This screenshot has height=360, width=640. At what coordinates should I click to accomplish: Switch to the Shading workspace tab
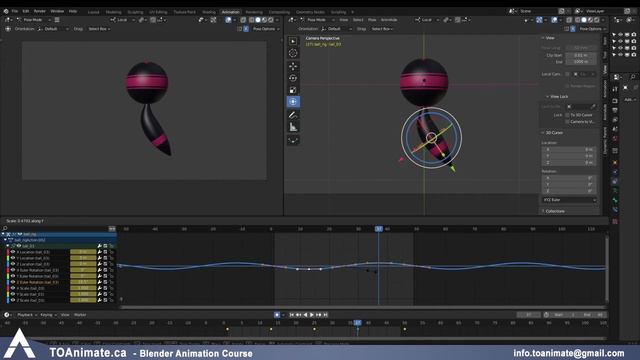tap(209, 12)
